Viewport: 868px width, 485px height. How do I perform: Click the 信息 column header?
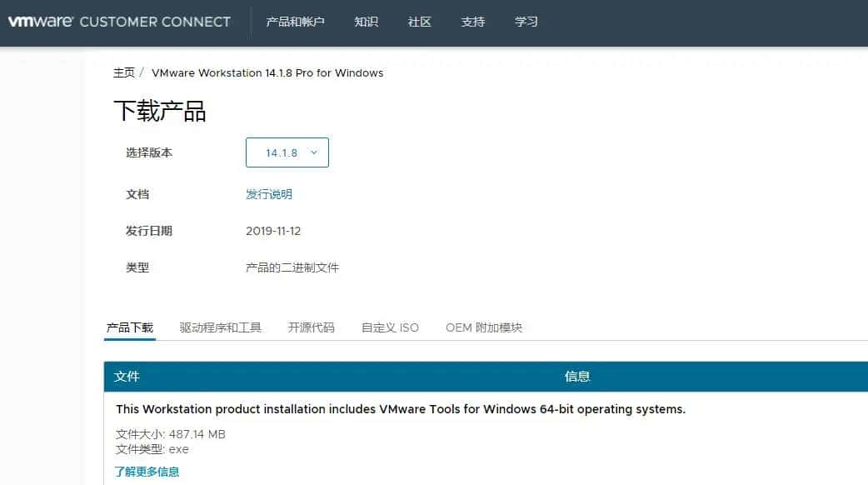[578, 377]
